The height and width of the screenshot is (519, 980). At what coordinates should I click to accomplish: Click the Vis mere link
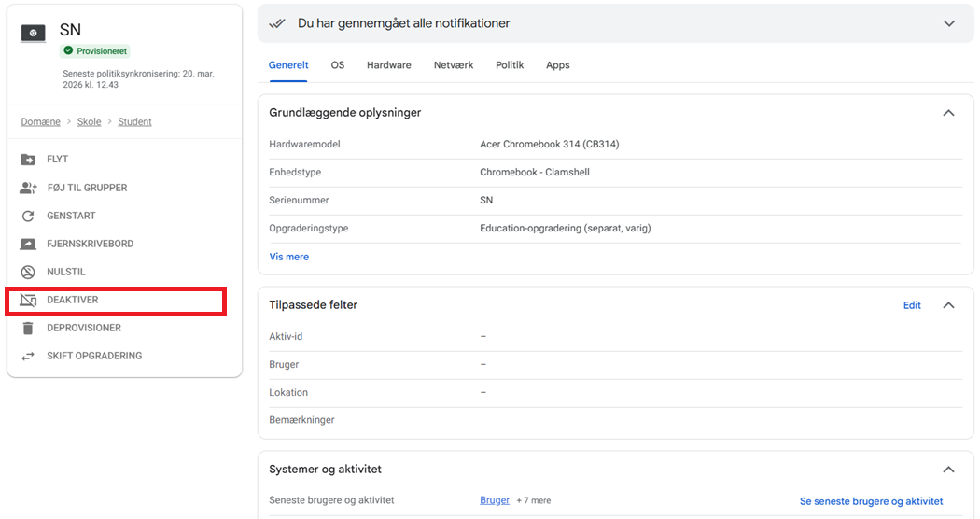click(x=289, y=257)
